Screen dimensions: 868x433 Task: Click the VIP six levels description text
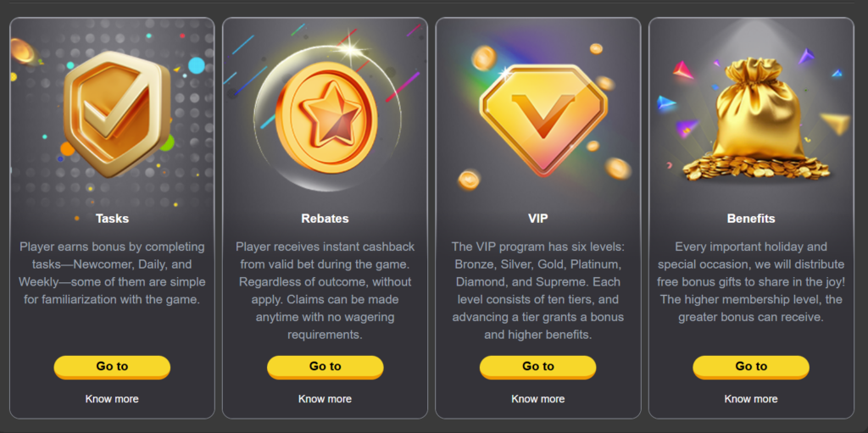click(x=538, y=291)
